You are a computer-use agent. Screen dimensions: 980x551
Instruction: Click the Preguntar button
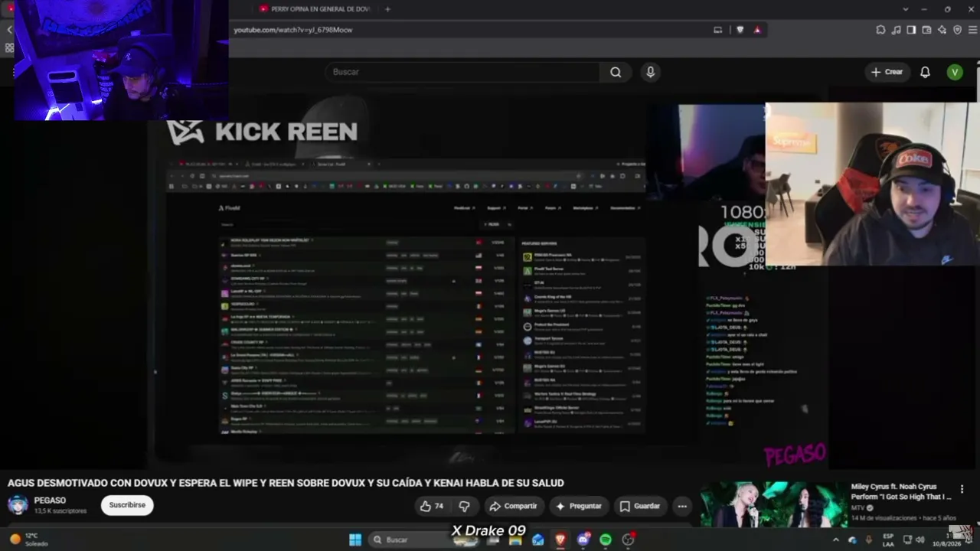578,506
